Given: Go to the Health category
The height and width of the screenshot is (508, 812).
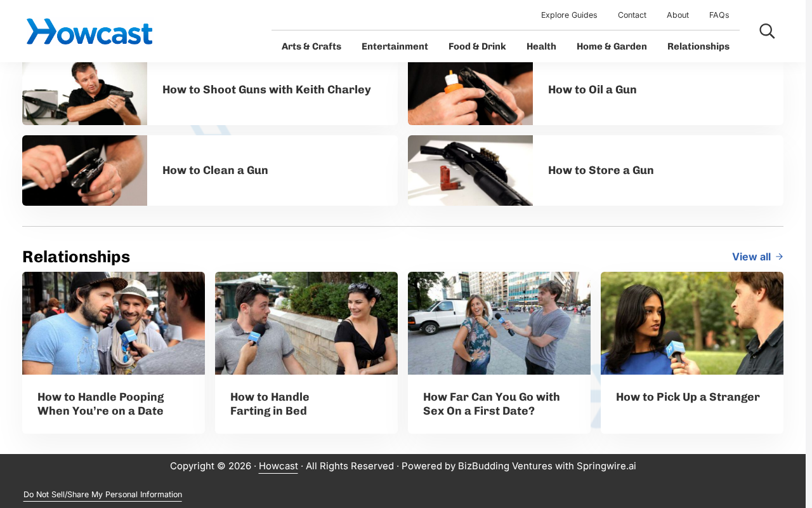Looking at the screenshot, I should 541,46.
